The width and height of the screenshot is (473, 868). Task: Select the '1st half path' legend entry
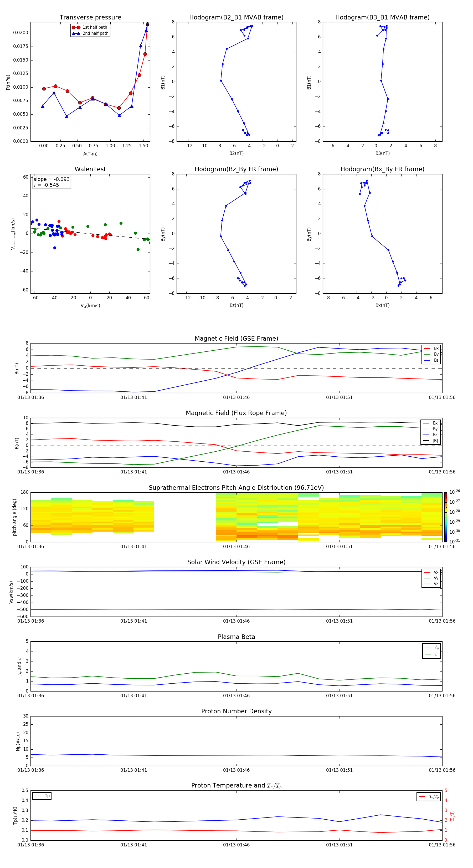click(90, 27)
